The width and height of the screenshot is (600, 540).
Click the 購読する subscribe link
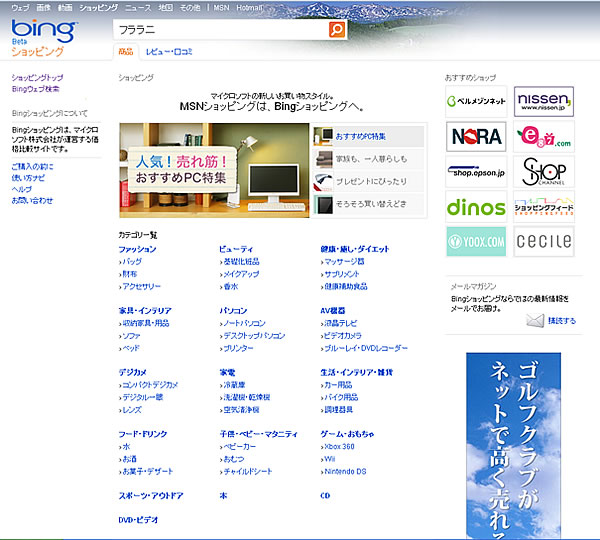562,321
